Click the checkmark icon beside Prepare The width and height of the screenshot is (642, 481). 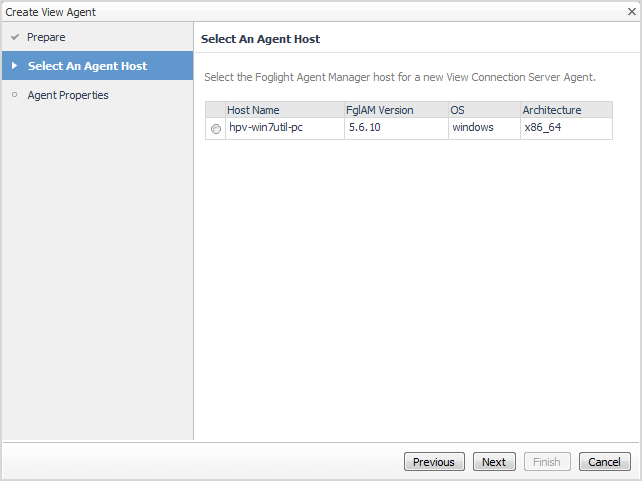pyautogui.click(x=14, y=38)
